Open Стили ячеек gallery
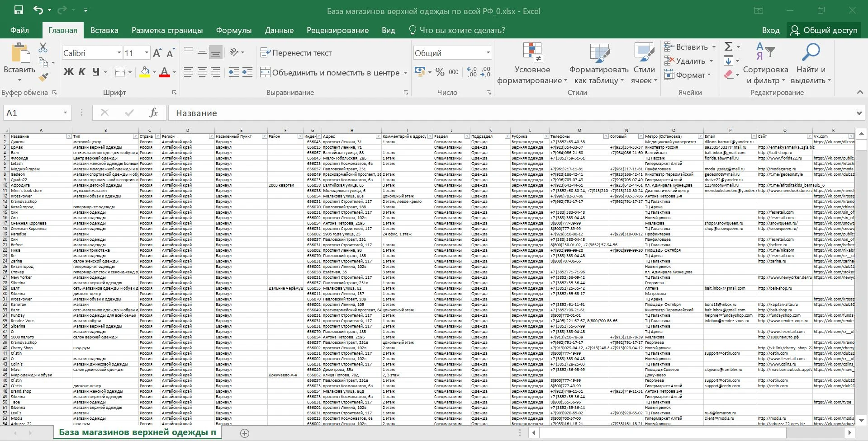The width and height of the screenshot is (868, 441). pyautogui.click(x=644, y=63)
